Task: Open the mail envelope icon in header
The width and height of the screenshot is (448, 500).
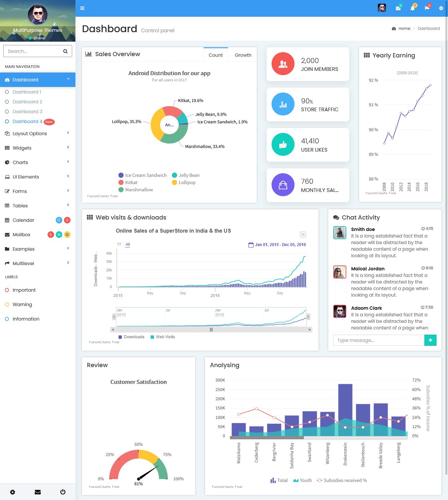Action: [x=398, y=8]
